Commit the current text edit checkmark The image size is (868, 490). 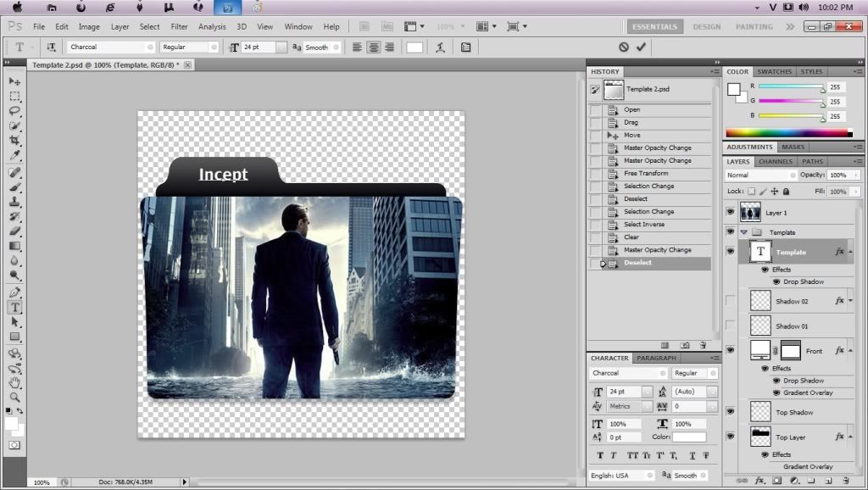point(641,47)
